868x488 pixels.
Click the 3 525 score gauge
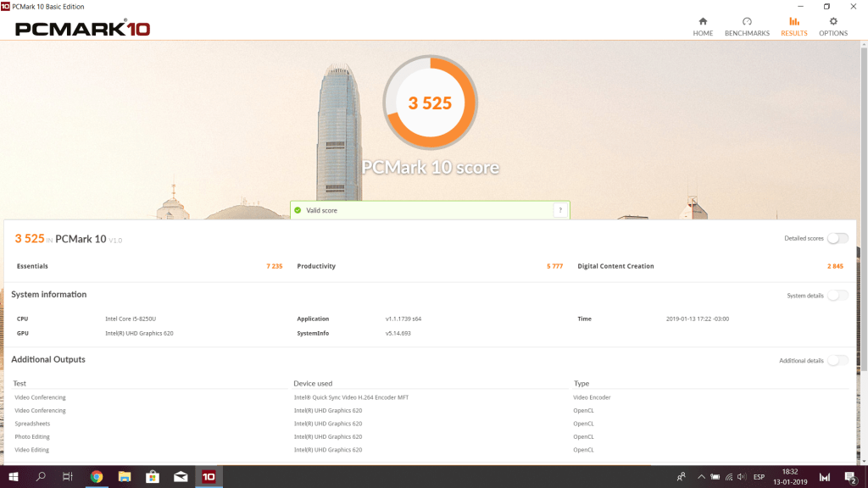(430, 103)
